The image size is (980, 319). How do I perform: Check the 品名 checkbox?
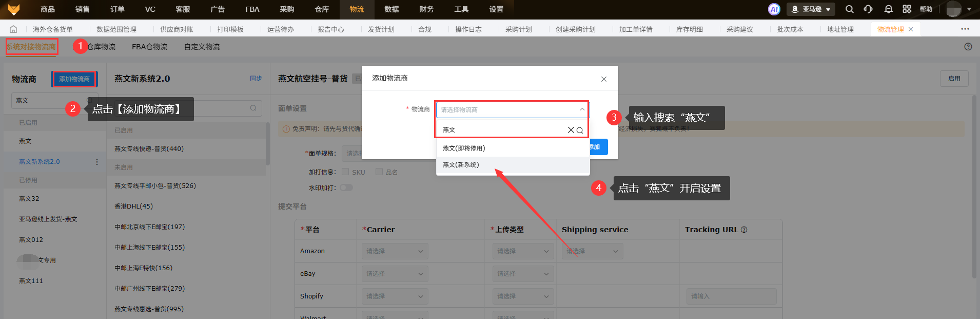pyautogui.click(x=379, y=172)
